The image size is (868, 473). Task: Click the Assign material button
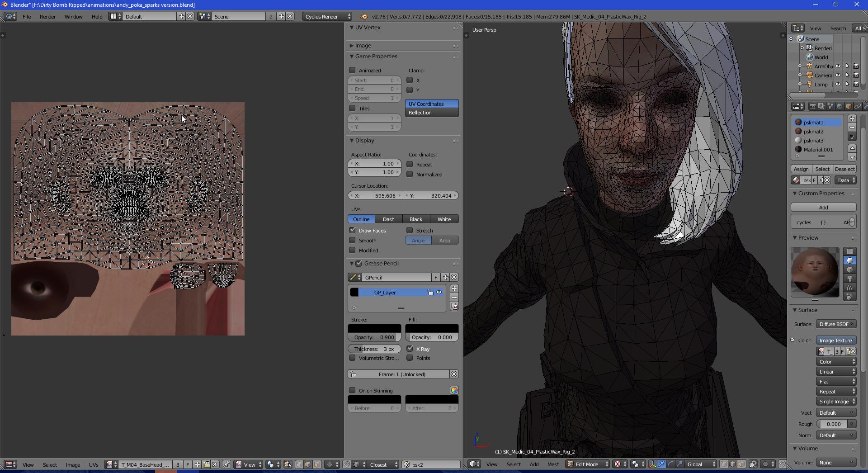pyautogui.click(x=801, y=169)
